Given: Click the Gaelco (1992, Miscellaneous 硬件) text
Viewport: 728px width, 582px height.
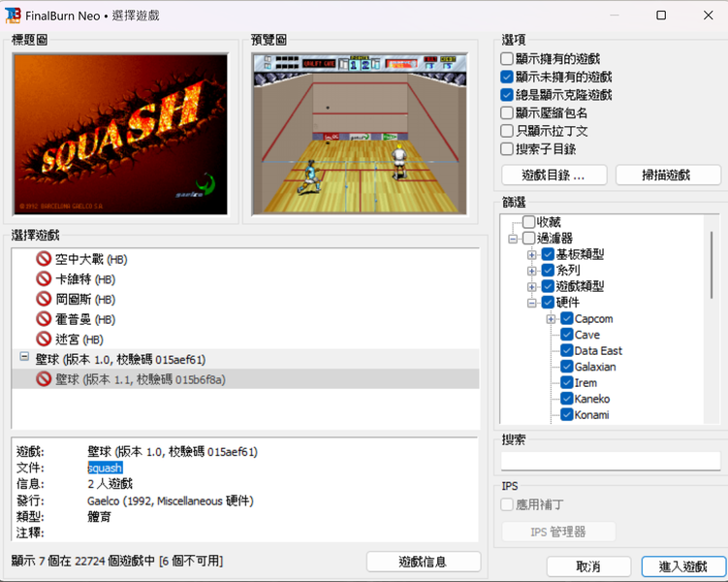Looking at the screenshot, I should click(171, 501).
